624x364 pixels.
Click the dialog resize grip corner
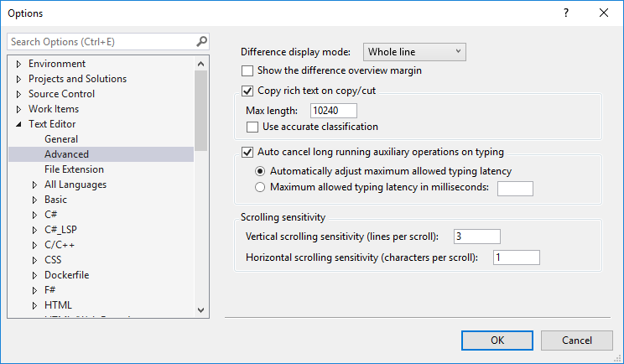click(x=617, y=358)
